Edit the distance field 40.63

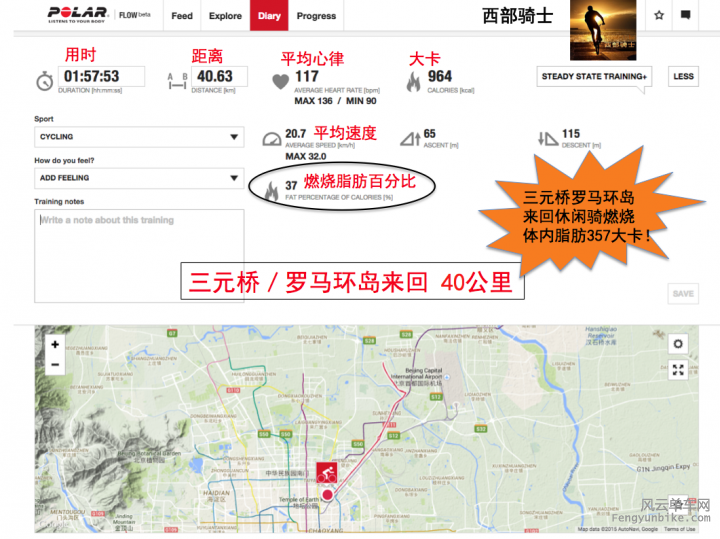point(219,76)
